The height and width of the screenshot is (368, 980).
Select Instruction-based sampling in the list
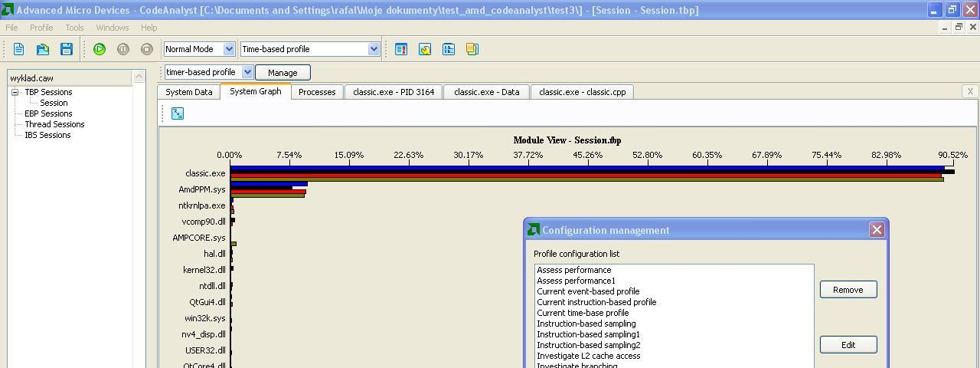[x=586, y=324]
